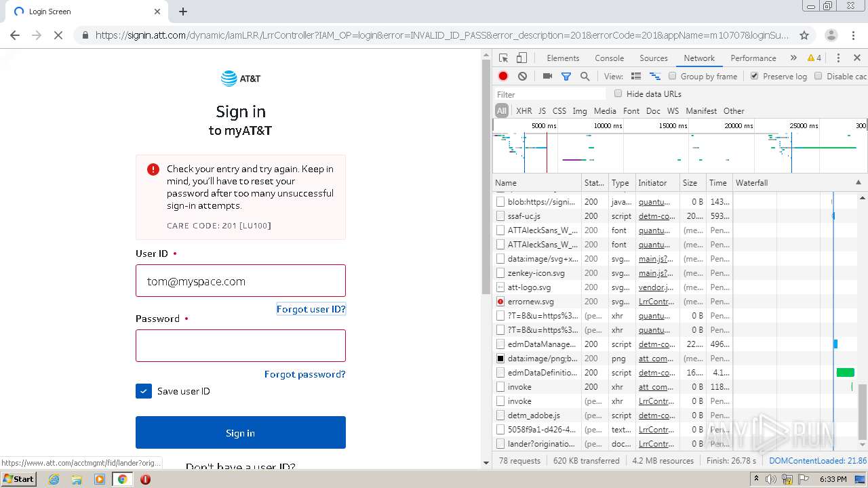Show more DevTools tabs chevron

pyautogui.click(x=793, y=58)
